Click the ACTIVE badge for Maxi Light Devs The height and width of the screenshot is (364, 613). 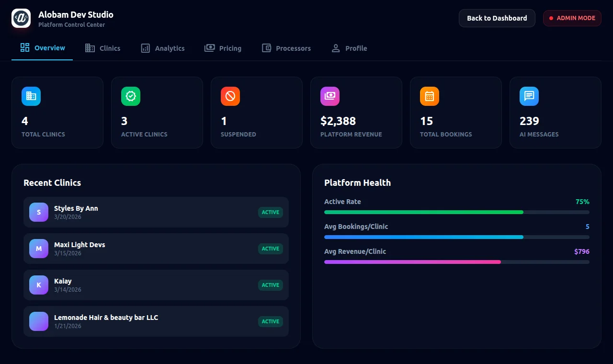point(271,249)
